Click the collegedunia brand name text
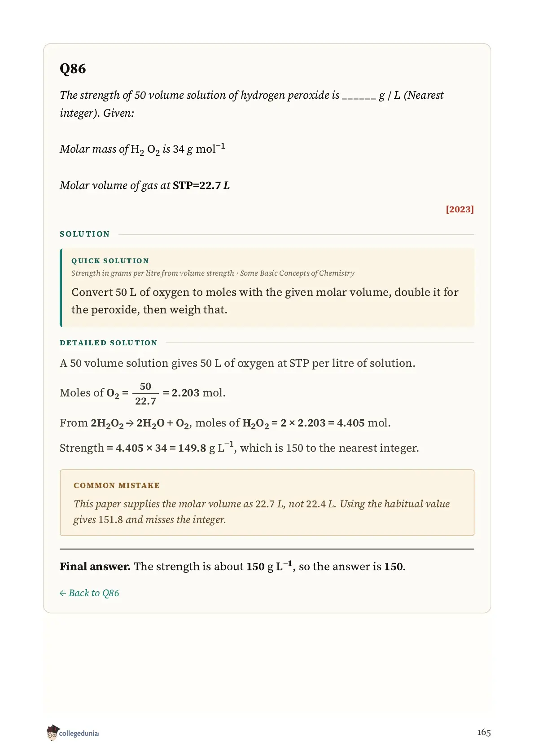 tap(79, 734)
